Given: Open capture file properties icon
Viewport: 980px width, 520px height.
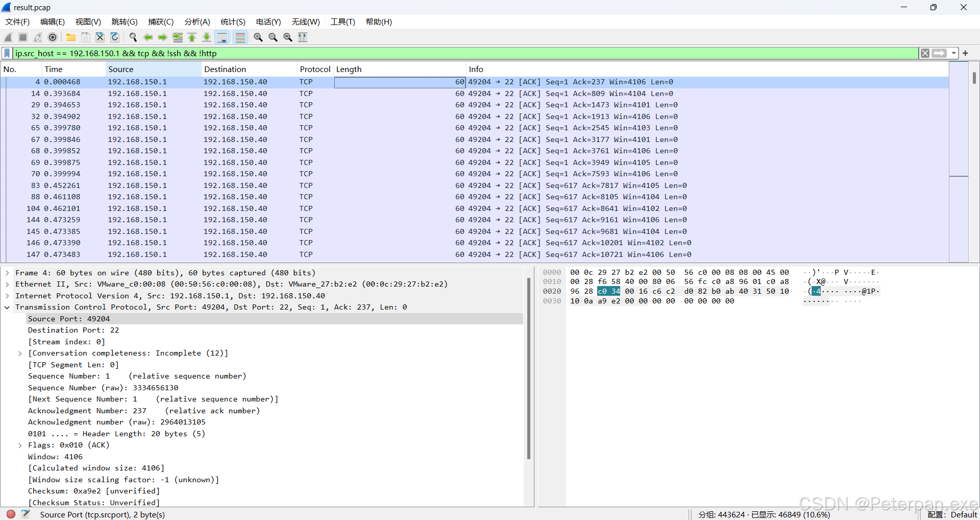Looking at the screenshot, I should click(26, 514).
